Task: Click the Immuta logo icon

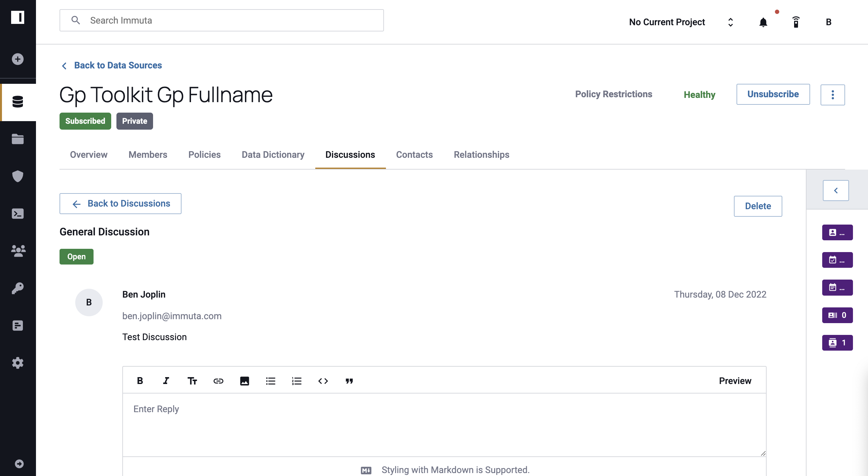Action: tap(18, 17)
